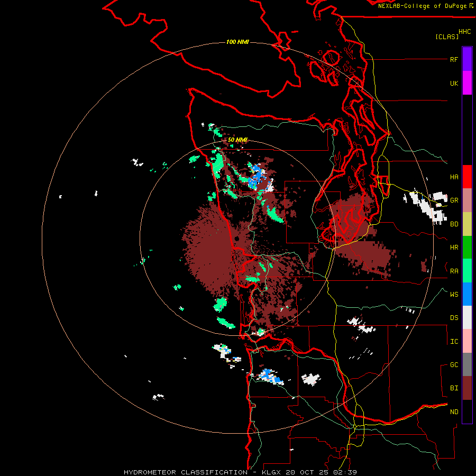Click the gray GC color swatch
This screenshot has height=476, width=476.
coord(467,364)
